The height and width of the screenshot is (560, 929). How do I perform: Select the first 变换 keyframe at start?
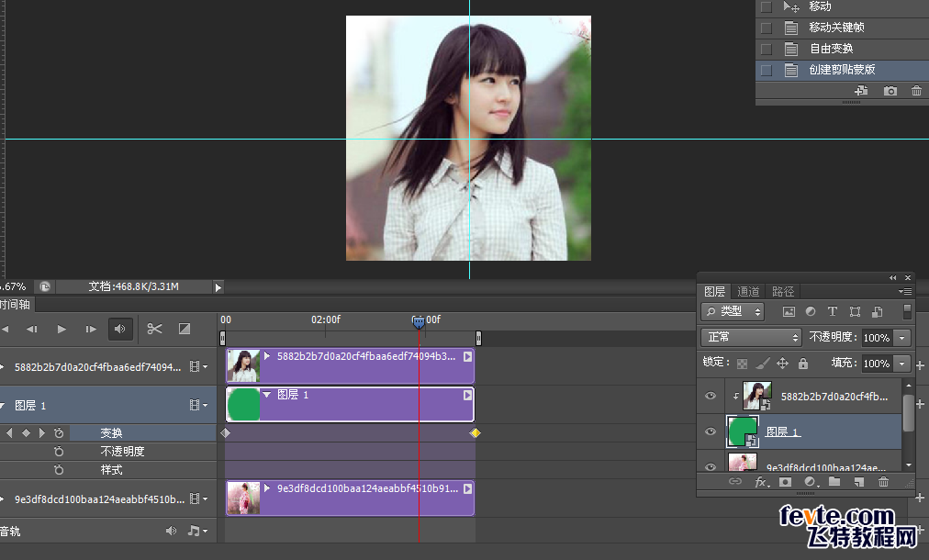click(x=225, y=433)
